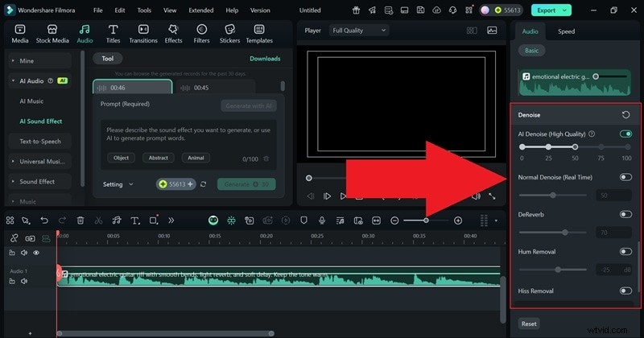Click the Delete trash icon in timeline toolbar
The image size is (644, 338).
coord(80,220)
